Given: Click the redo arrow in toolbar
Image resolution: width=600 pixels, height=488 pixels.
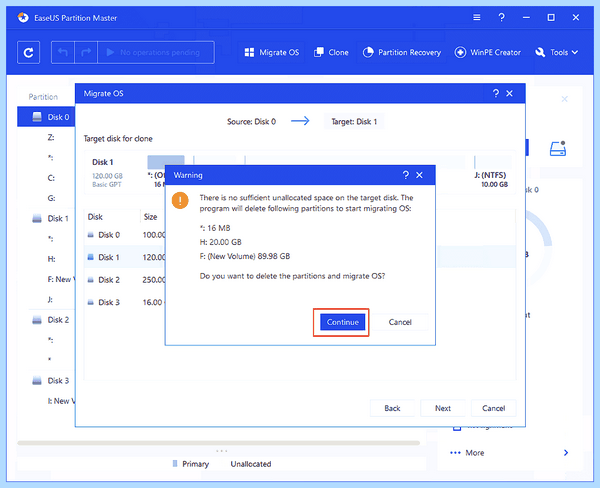Looking at the screenshot, I should (x=86, y=52).
